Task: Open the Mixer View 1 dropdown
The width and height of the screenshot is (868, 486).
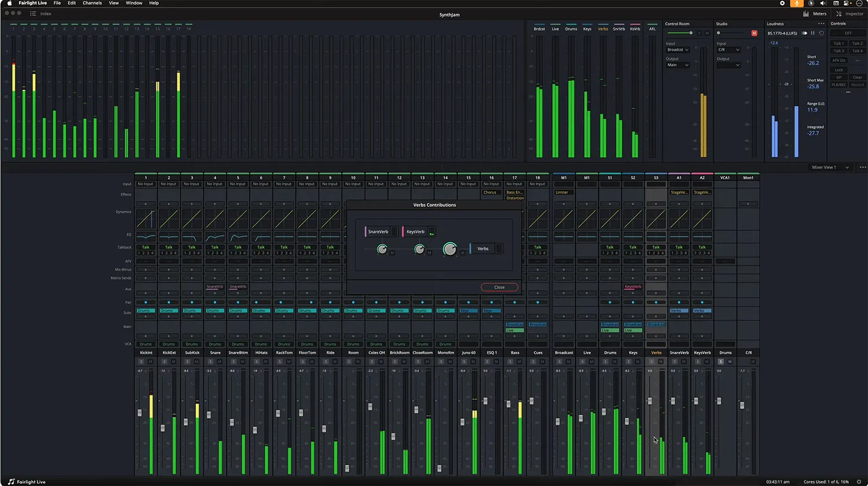Action: 830,167
